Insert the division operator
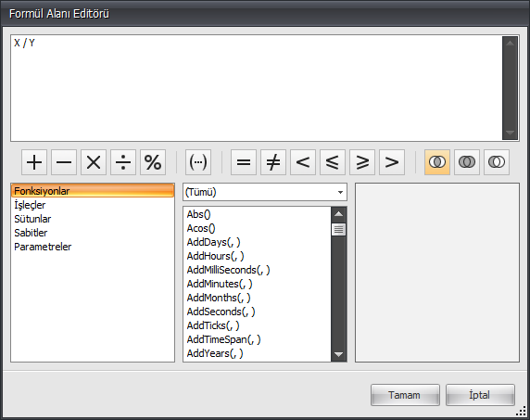This screenshot has width=530, height=420. 123,162
